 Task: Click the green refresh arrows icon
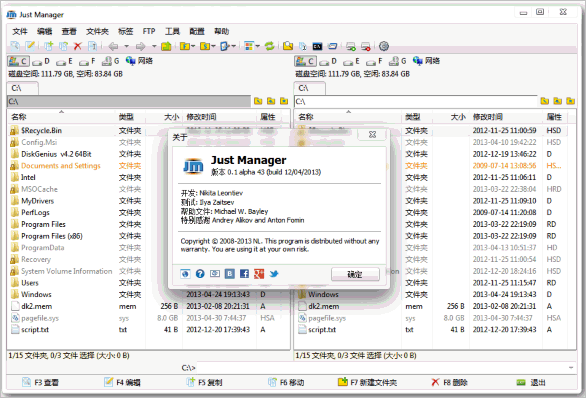(x=269, y=46)
